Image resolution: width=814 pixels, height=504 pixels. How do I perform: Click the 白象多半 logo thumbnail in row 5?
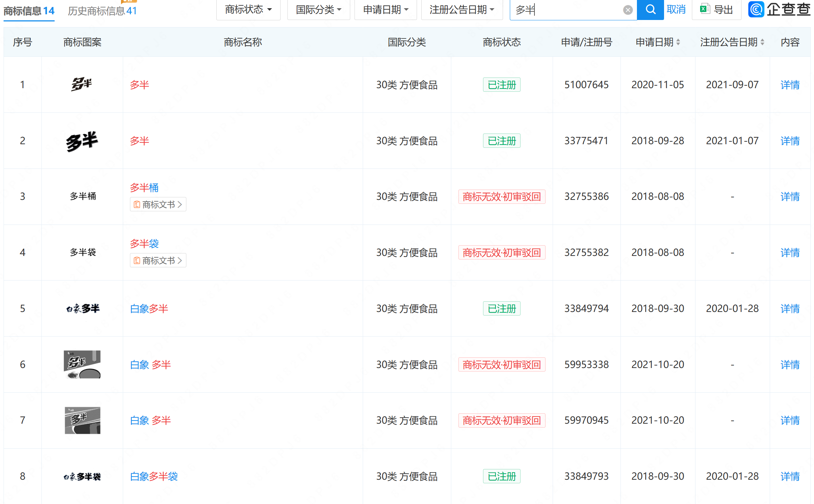point(83,308)
